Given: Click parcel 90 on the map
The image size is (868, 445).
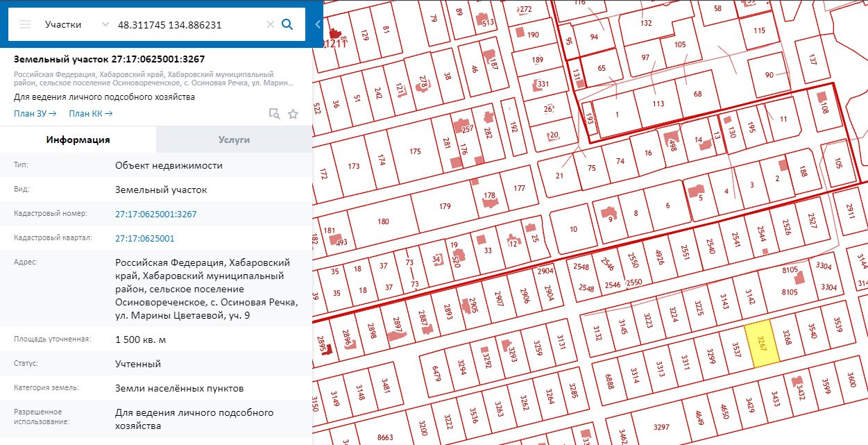Looking at the screenshot, I should (769, 75).
